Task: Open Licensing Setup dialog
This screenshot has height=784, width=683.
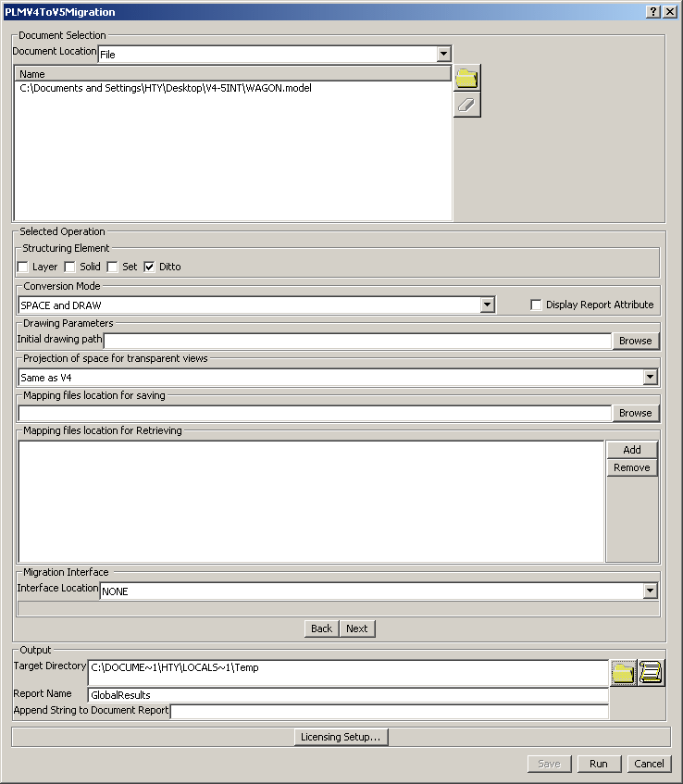Action: tap(341, 737)
